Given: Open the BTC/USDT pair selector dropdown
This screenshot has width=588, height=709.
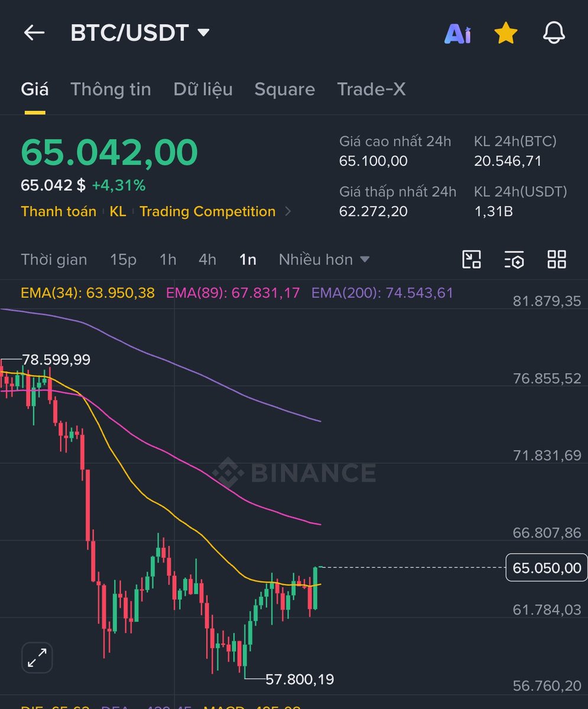Looking at the screenshot, I should point(140,33).
